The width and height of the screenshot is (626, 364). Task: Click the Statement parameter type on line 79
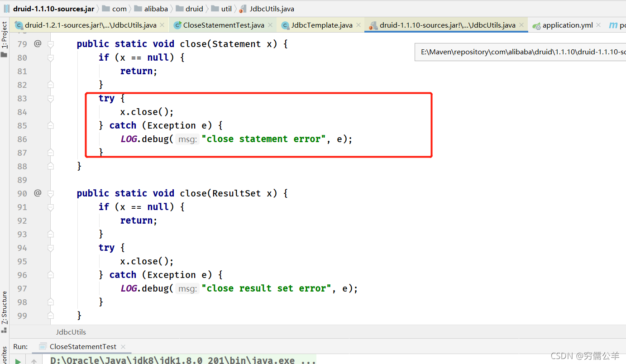click(x=237, y=44)
